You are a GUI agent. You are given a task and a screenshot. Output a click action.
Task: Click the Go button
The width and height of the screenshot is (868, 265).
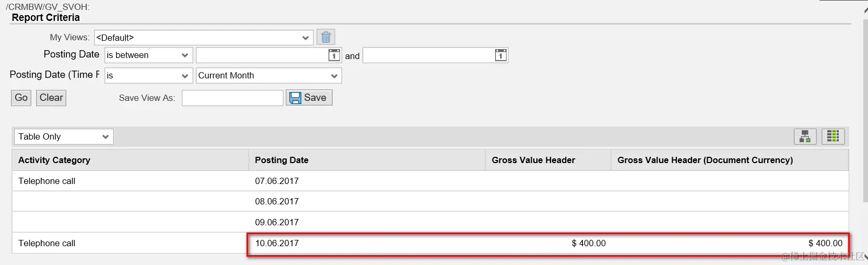pos(21,98)
